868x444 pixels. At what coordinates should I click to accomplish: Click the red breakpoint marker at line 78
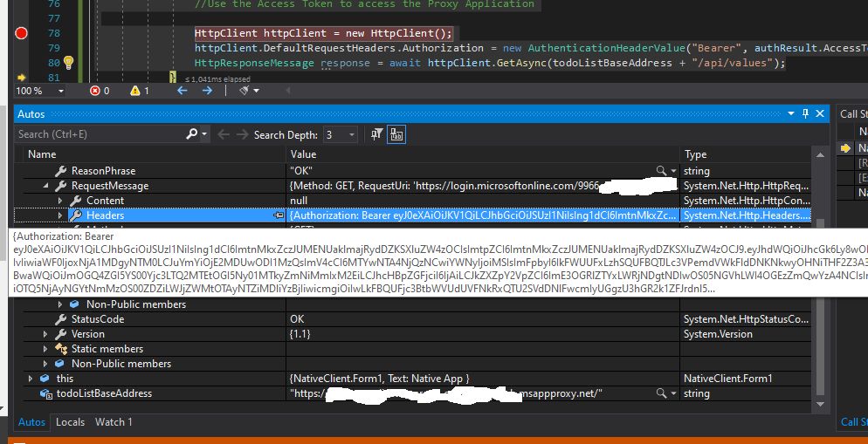pos(21,34)
